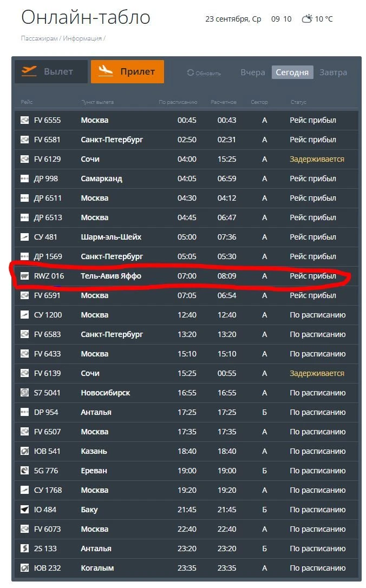Click the S7 5041 airline logo icon

[24, 393]
